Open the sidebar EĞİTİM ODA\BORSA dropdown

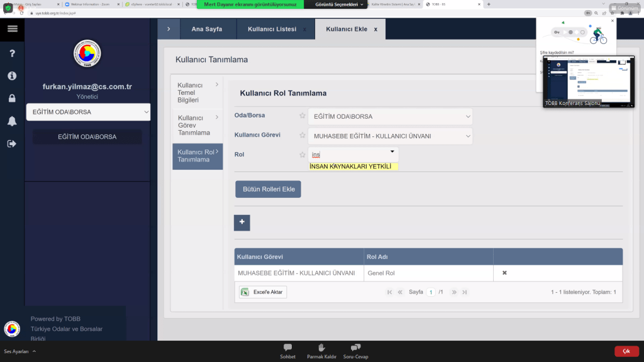88,112
